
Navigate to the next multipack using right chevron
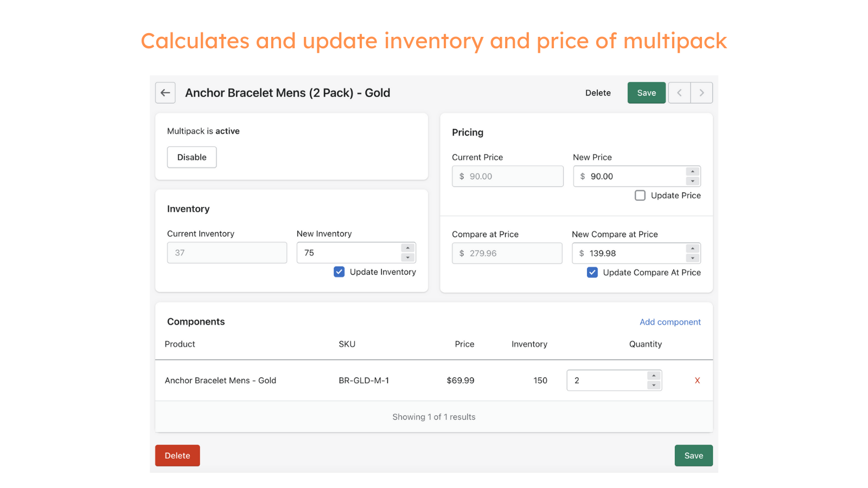pos(701,93)
